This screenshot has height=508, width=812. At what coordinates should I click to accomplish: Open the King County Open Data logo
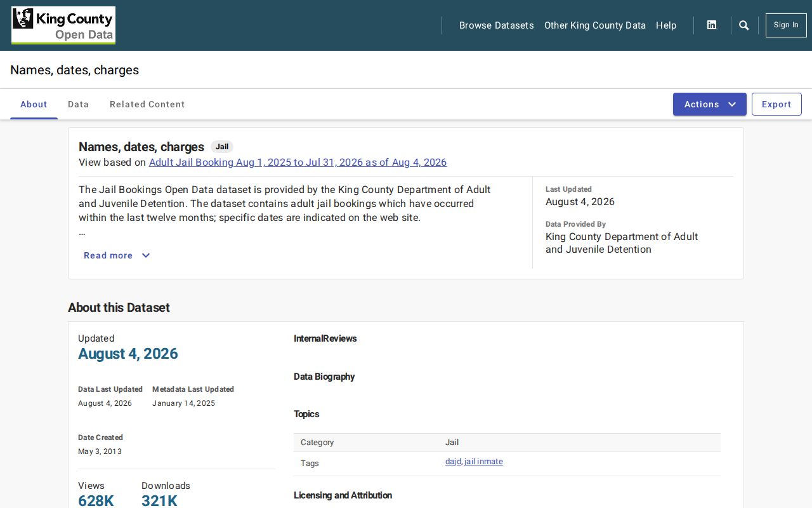[x=63, y=25]
